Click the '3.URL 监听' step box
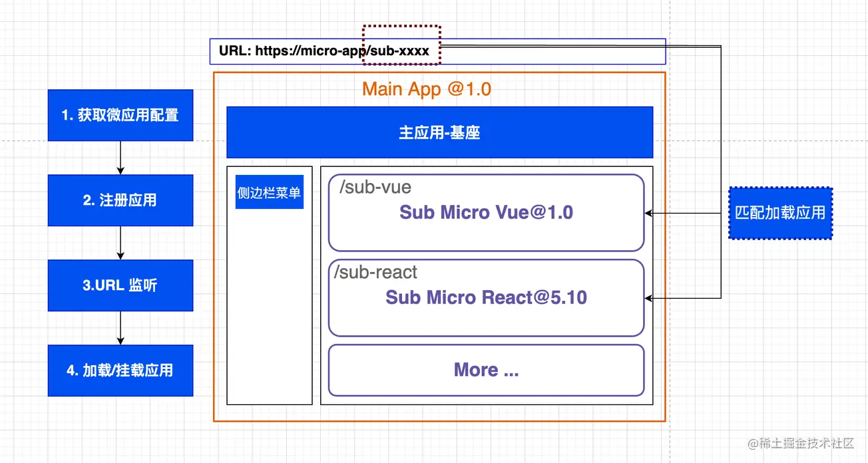Screen dimensions: 868x463 tap(120, 285)
